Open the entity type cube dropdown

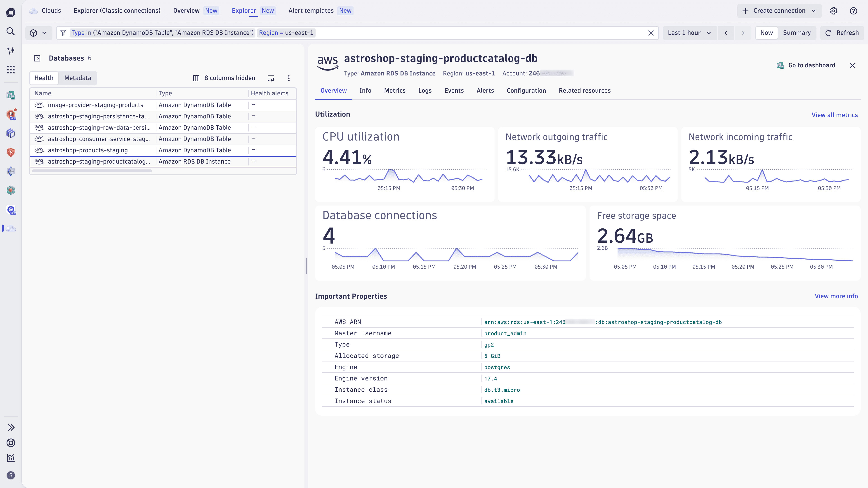coord(38,33)
